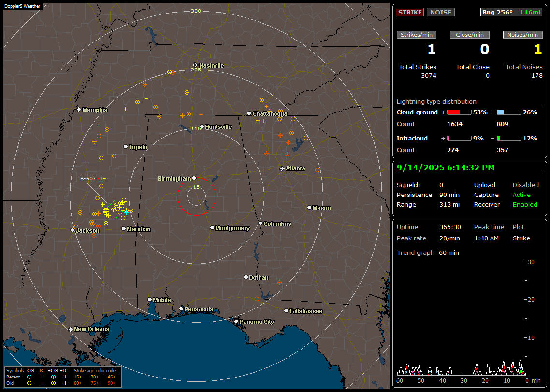Viewport: 550px width, 392px height.
Task: Click the Nashville airport plane icon
Action: 195,65
